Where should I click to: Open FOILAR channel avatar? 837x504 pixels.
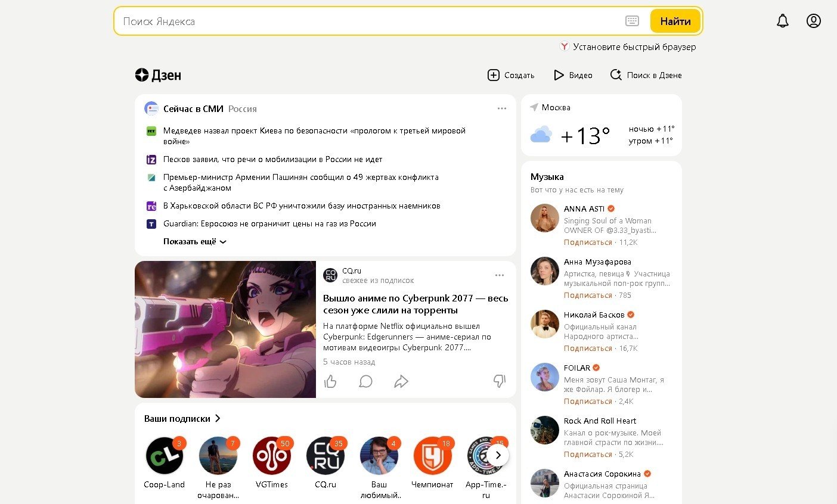click(545, 377)
